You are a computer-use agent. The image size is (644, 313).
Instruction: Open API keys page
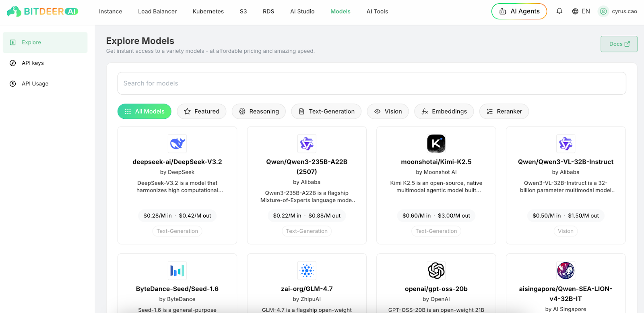[x=45, y=63]
